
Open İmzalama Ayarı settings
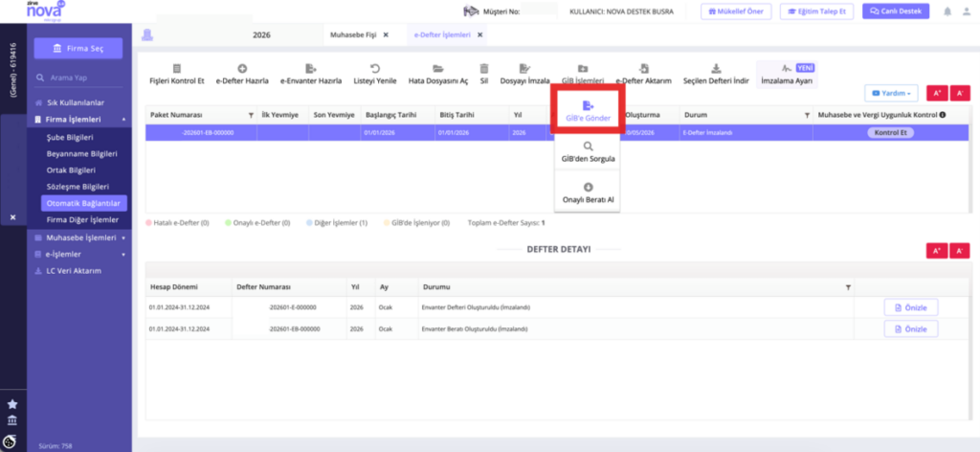click(x=787, y=74)
